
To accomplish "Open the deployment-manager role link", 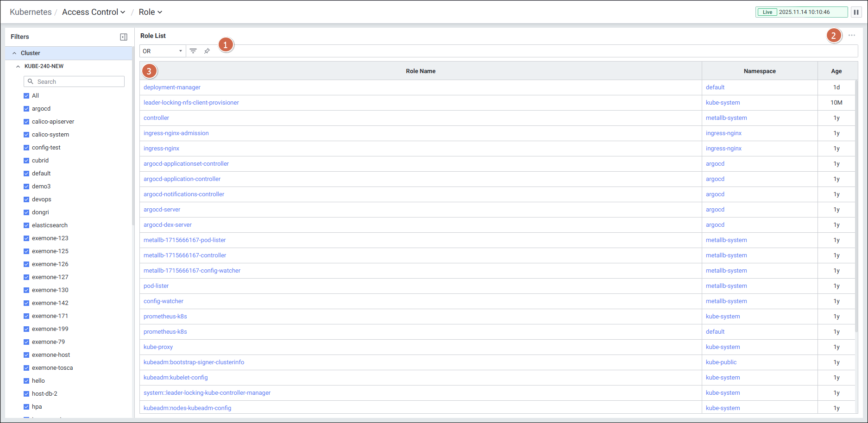I will (x=172, y=87).
